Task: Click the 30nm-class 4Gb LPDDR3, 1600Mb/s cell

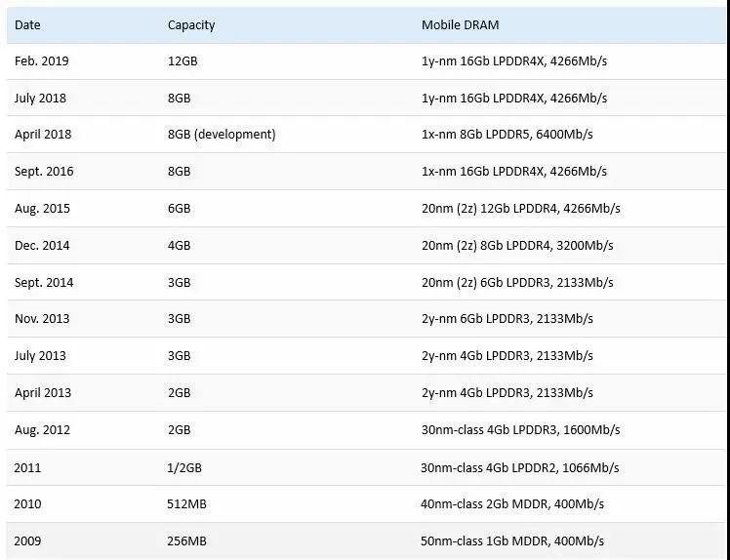Action: (x=518, y=430)
